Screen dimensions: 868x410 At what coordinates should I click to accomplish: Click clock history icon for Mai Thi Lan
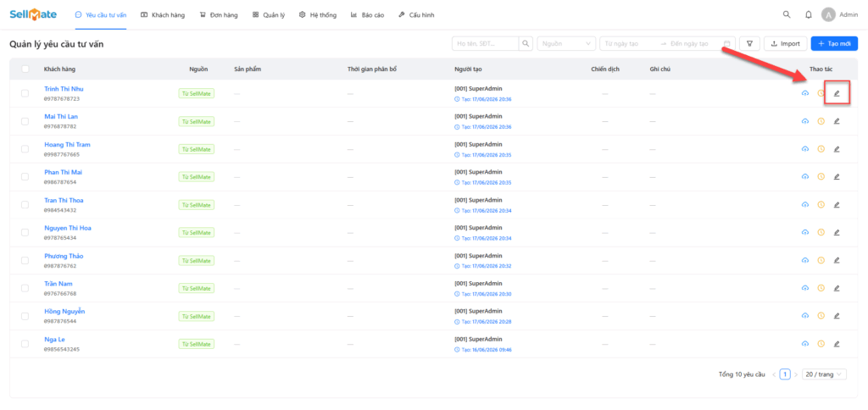pyautogui.click(x=821, y=121)
